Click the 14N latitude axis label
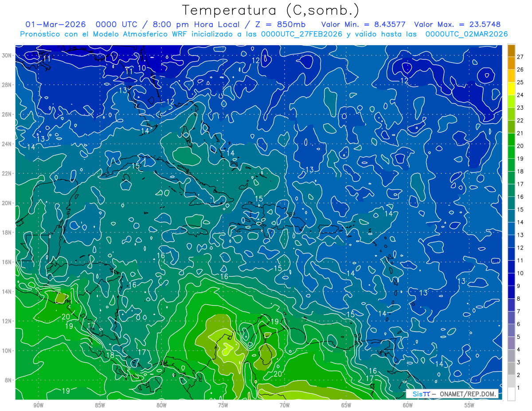This screenshot has height=411, width=532. point(7,291)
